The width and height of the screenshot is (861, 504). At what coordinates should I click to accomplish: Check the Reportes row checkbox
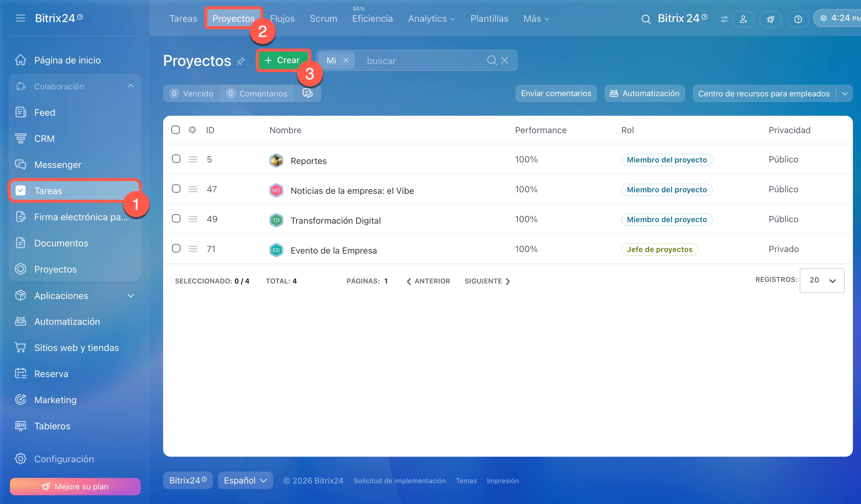coord(176,159)
